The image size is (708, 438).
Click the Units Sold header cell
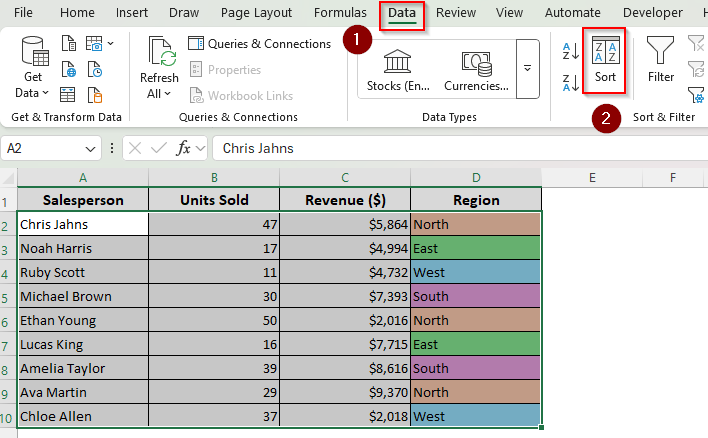point(214,200)
